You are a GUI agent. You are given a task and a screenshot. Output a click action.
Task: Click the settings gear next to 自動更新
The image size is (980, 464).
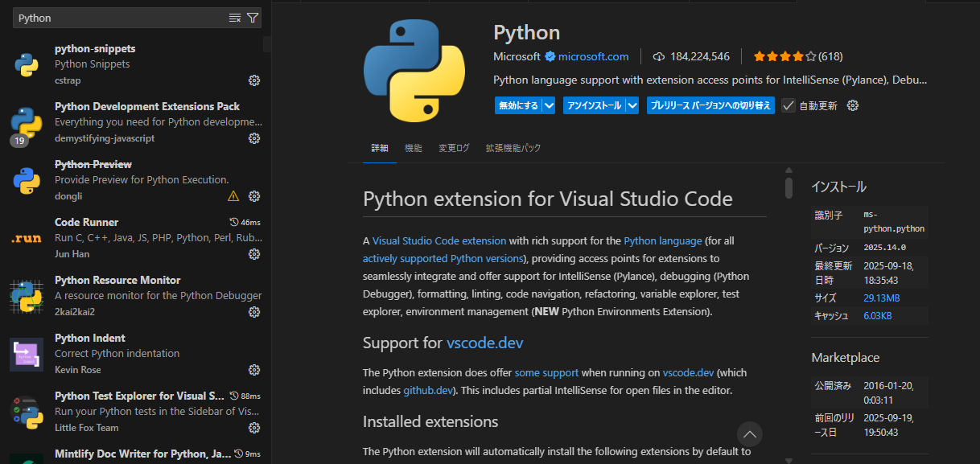[x=854, y=105]
